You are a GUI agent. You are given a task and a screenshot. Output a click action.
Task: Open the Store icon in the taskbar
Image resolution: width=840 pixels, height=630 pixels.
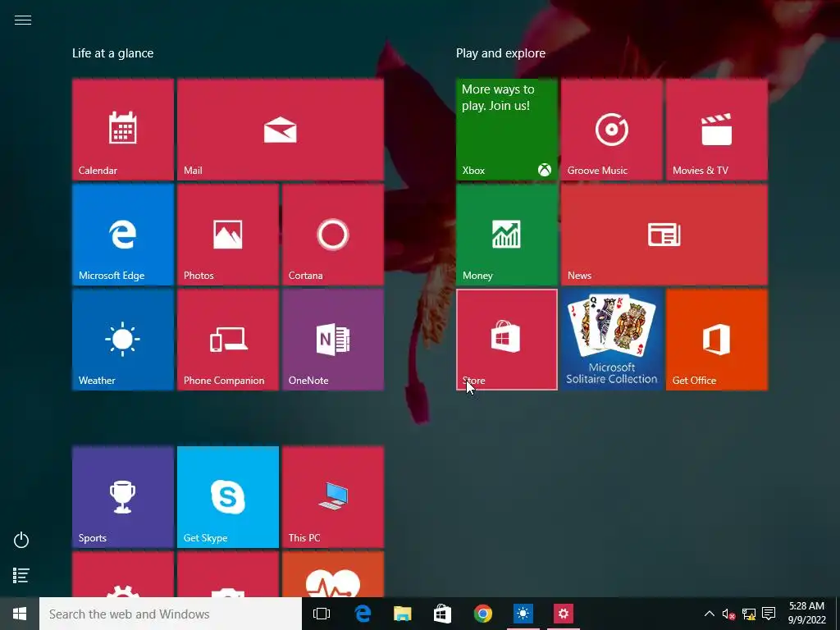pyautogui.click(x=442, y=614)
